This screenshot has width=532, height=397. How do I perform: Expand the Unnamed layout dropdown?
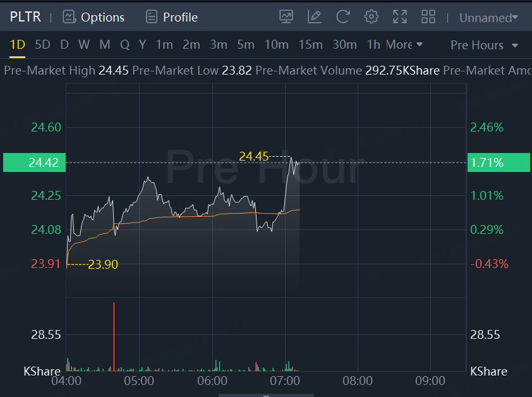[x=488, y=18]
